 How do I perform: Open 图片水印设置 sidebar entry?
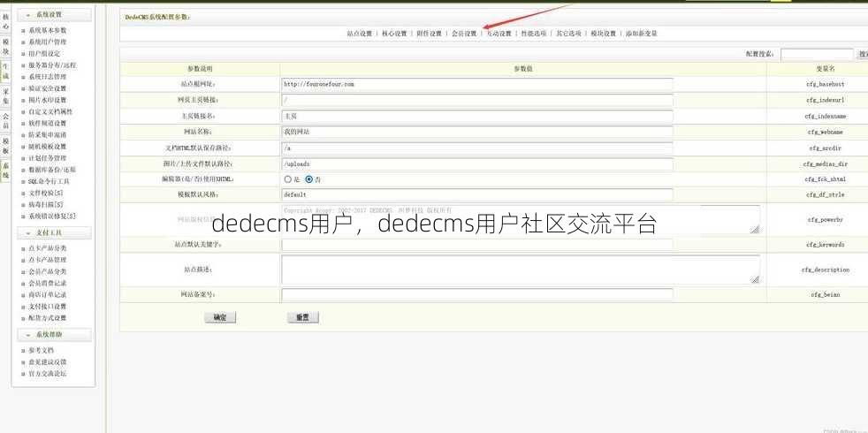(x=48, y=100)
